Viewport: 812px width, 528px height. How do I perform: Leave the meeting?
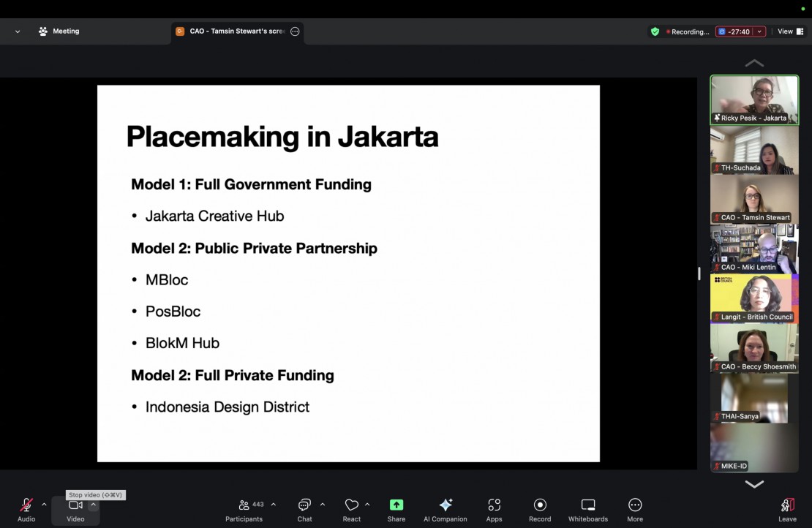pos(787,508)
